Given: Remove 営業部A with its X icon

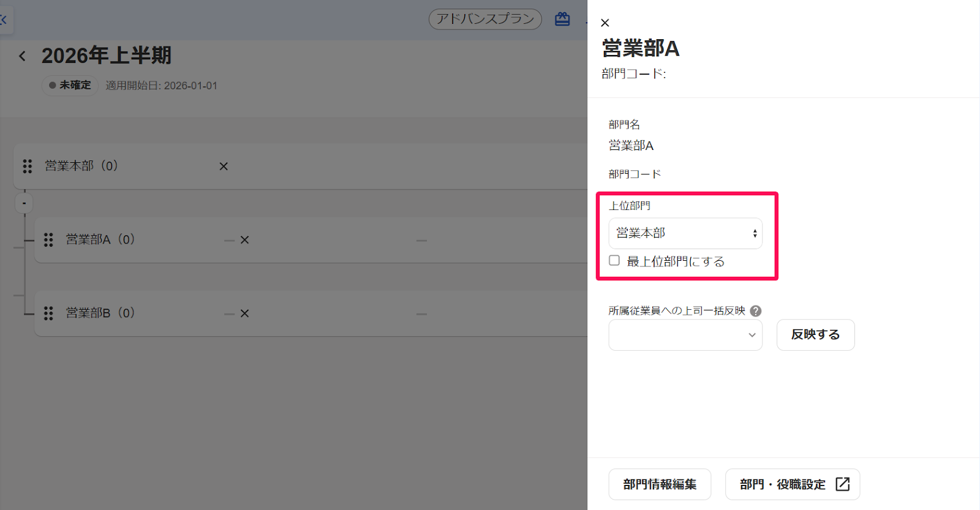Looking at the screenshot, I should [244, 240].
